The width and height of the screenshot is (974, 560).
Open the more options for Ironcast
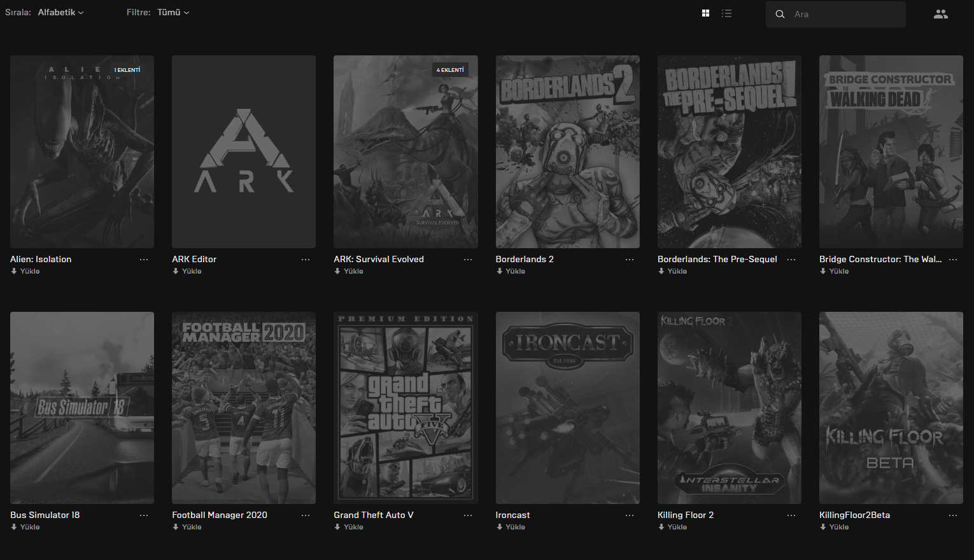[x=630, y=515]
